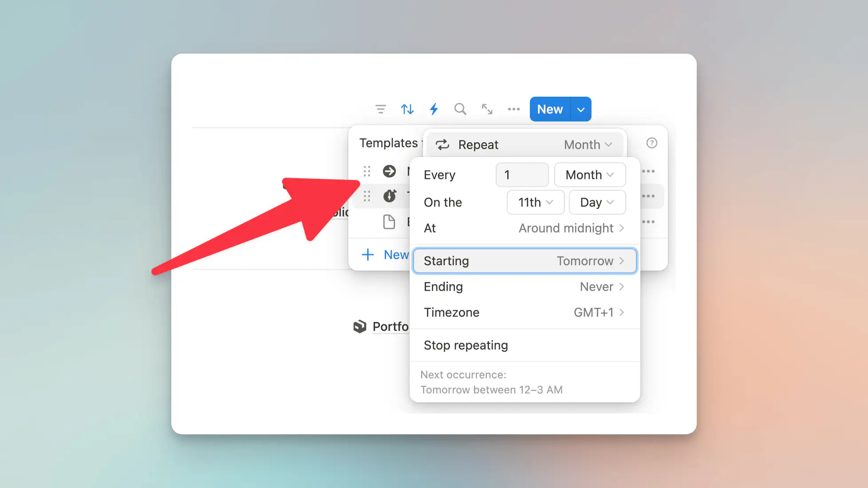868x488 pixels.
Task: Click the expand diagonal arrows icon
Action: point(487,109)
